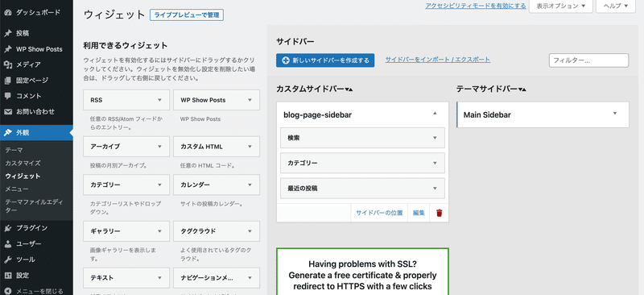
Task: Focus the フィルター search field
Action: (588, 60)
